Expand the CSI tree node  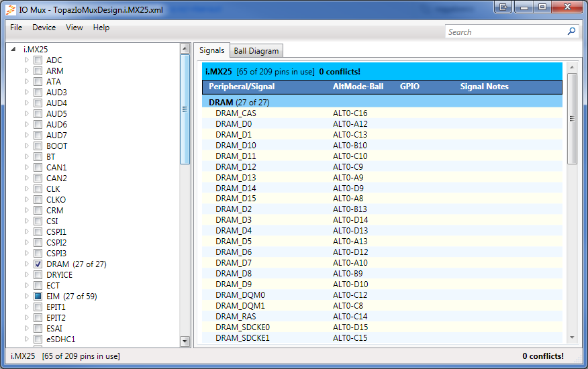[x=27, y=221]
